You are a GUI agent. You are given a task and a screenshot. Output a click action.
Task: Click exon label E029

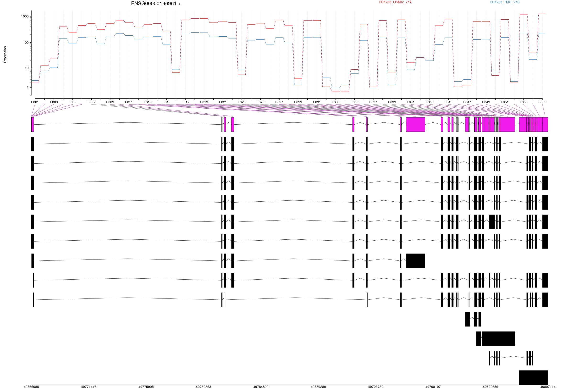coord(298,102)
